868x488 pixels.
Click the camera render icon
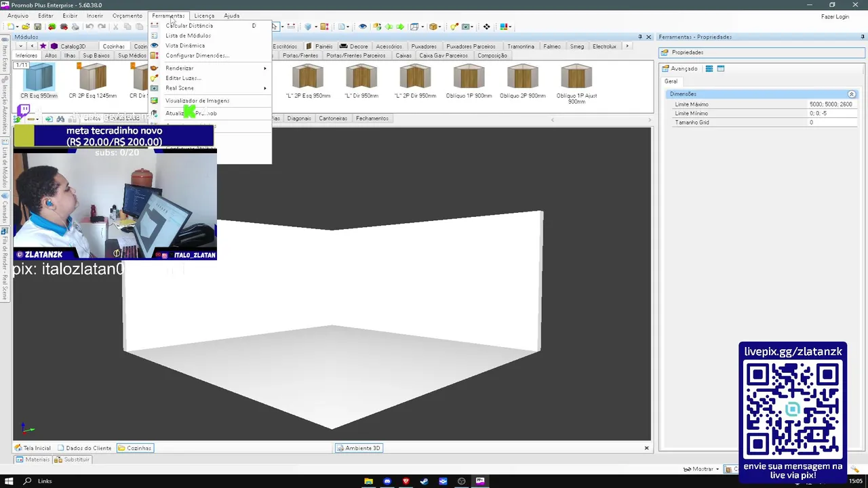(x=466, y=27)
